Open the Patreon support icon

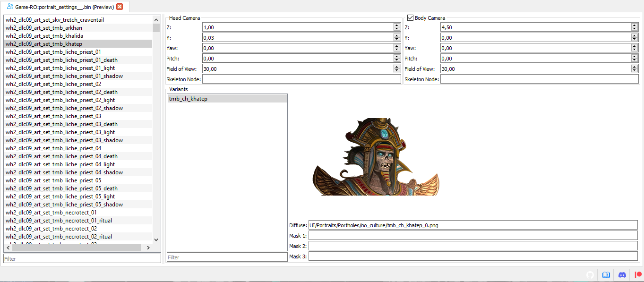click(638, 274)
